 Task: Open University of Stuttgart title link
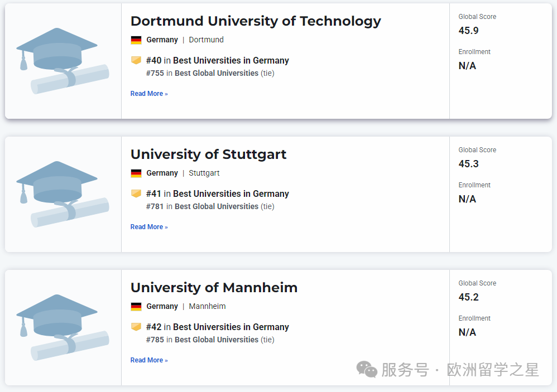[208, 154]
